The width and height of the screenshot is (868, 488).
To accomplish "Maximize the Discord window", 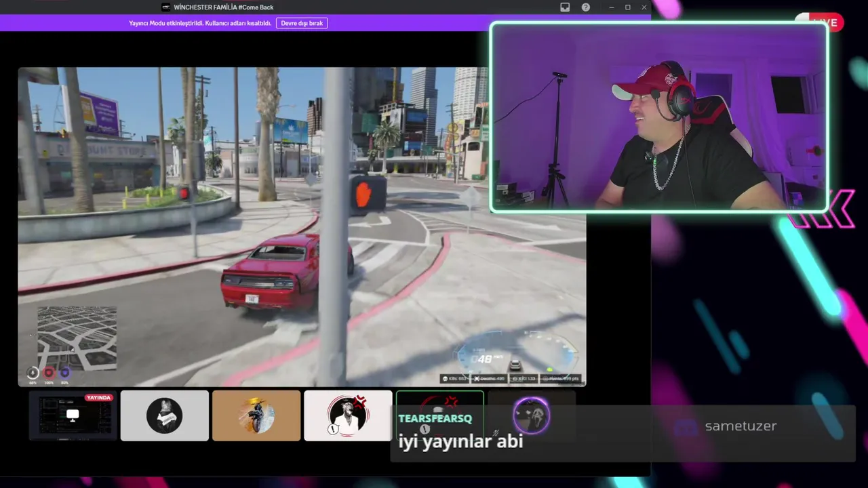I will tap(627, 7).
